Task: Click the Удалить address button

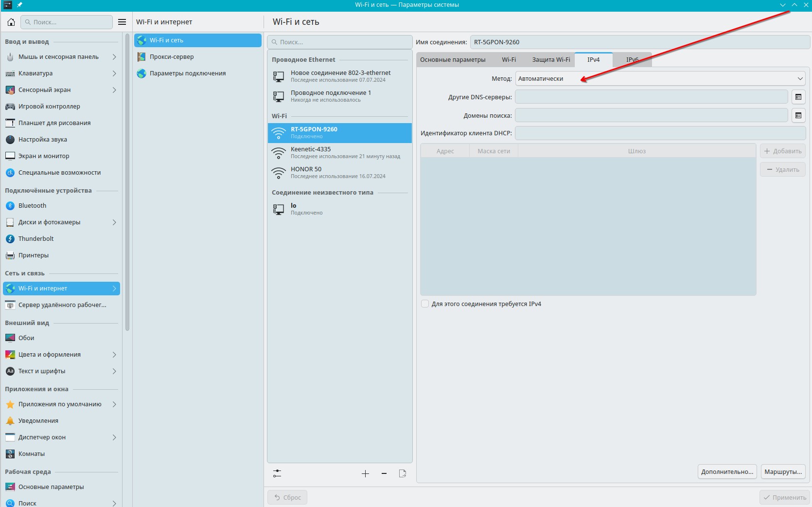Action: click(x=783, y=169)
